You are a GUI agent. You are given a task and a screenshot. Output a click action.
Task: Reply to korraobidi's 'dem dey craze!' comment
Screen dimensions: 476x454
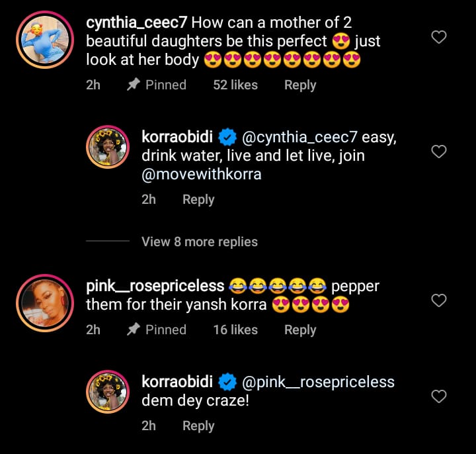198,426
